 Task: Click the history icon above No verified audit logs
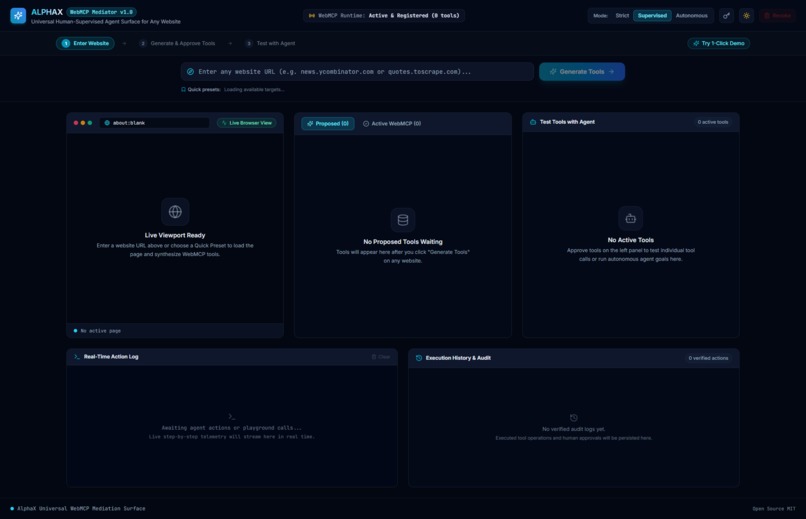(x=574, y=418)
